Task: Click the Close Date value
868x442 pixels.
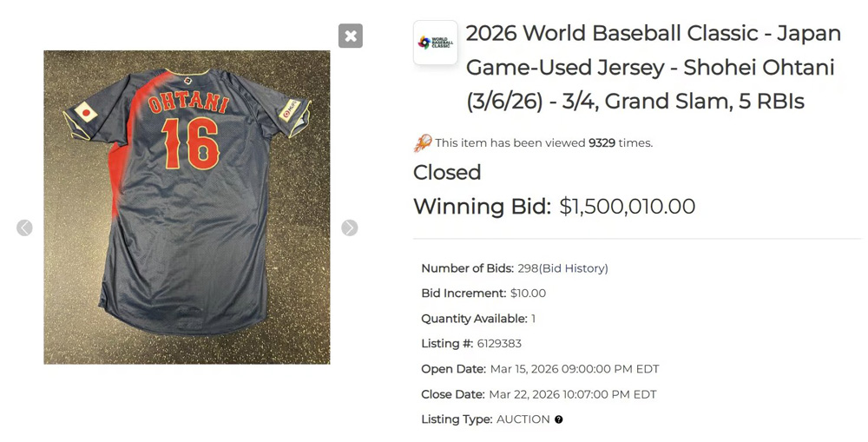Action: coord(572,394)
